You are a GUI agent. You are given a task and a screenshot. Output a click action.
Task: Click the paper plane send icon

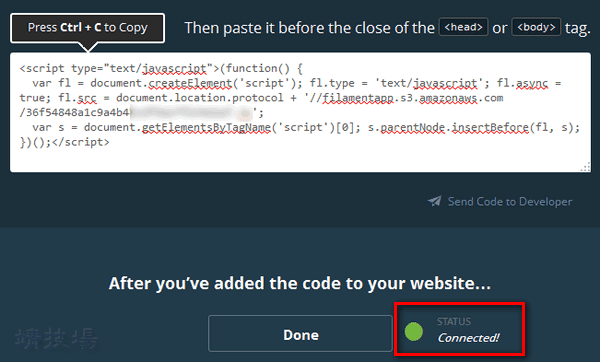click(434, 201)
